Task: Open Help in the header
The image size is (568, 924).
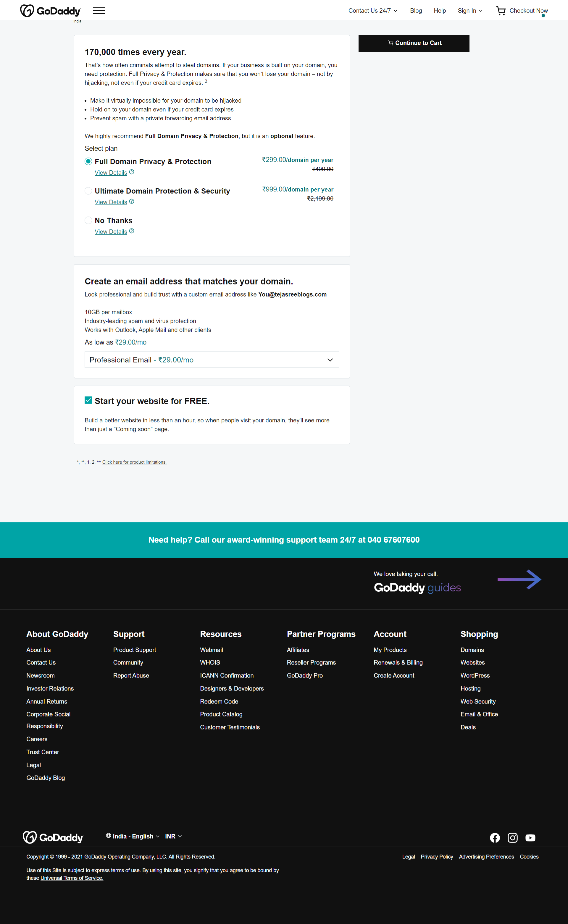Action: [x=440, y=11]
